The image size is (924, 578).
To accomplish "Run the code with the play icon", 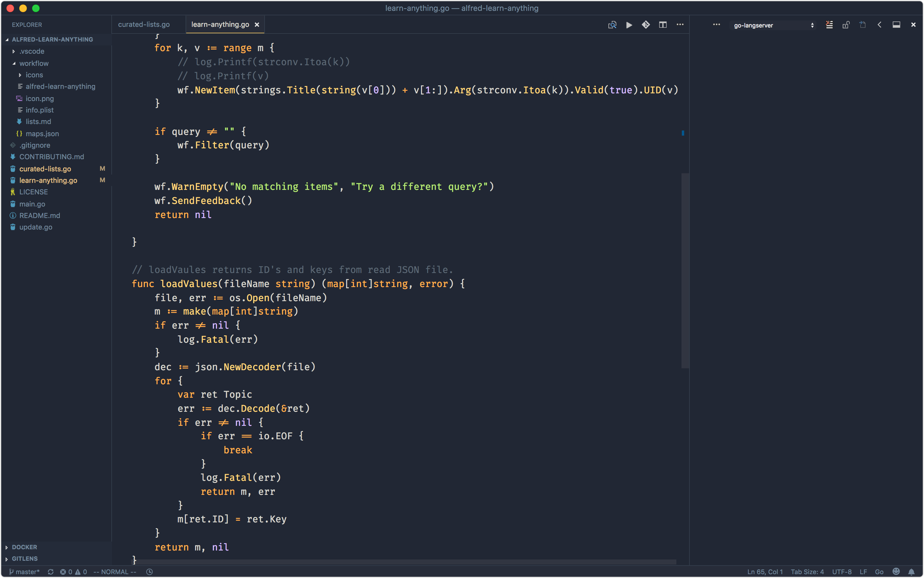I will 629,25.
